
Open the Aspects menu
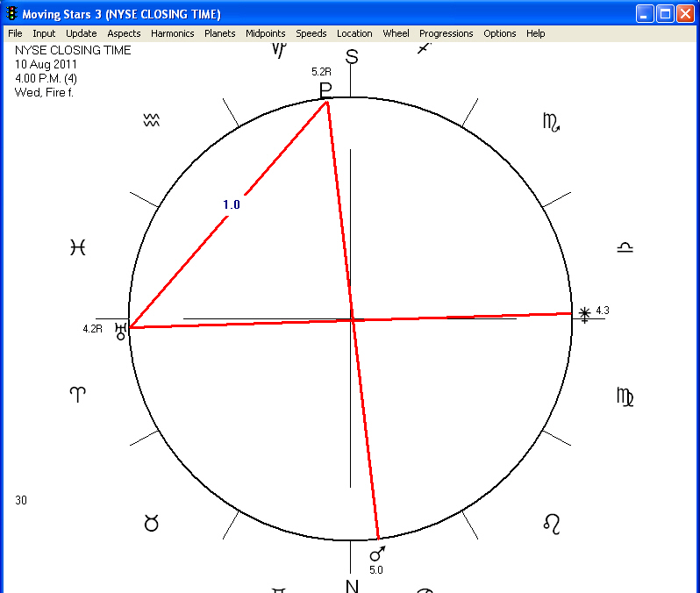[x=124, y=33]
